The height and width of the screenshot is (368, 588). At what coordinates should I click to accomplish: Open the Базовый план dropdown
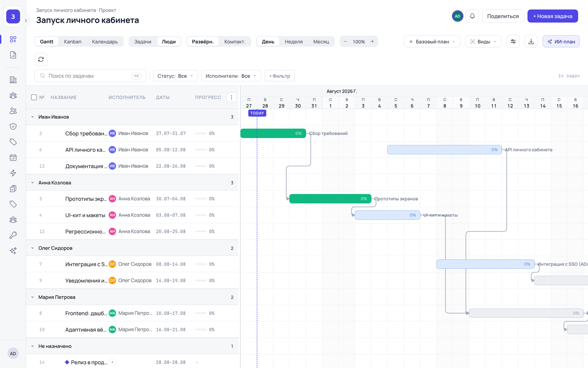432,42
